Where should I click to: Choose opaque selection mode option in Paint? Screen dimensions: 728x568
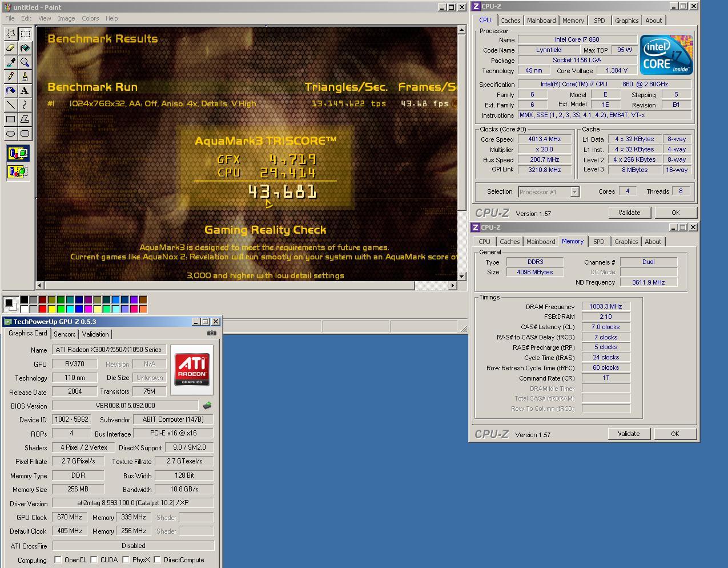pyautogui.click(x=18, y=154)
